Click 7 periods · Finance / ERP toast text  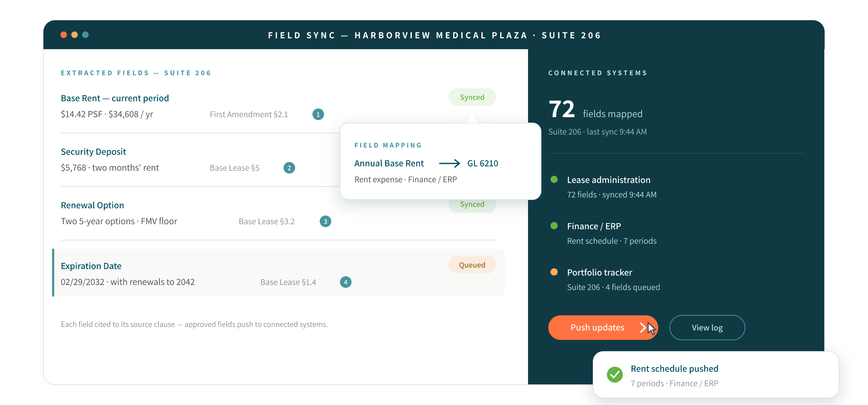[x=675, y=383]
